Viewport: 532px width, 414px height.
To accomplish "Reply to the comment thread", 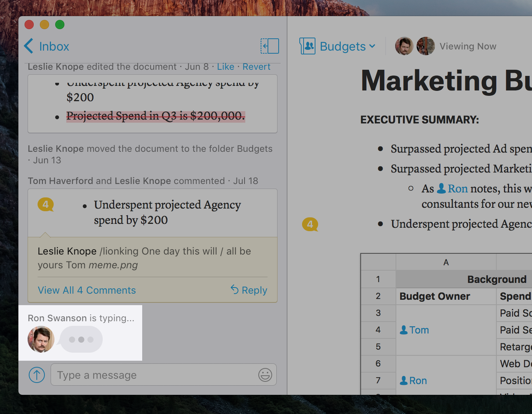I will point(249,290).
